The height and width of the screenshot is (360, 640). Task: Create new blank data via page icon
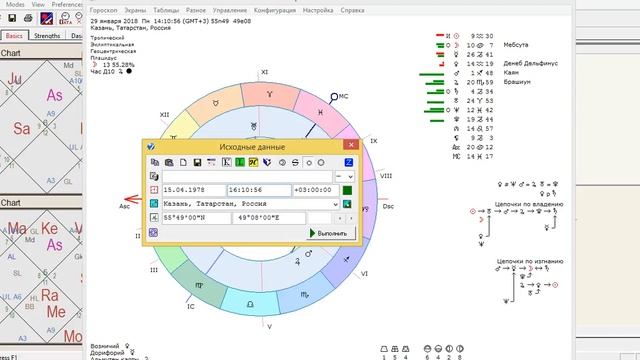click(x=183, y=162)
